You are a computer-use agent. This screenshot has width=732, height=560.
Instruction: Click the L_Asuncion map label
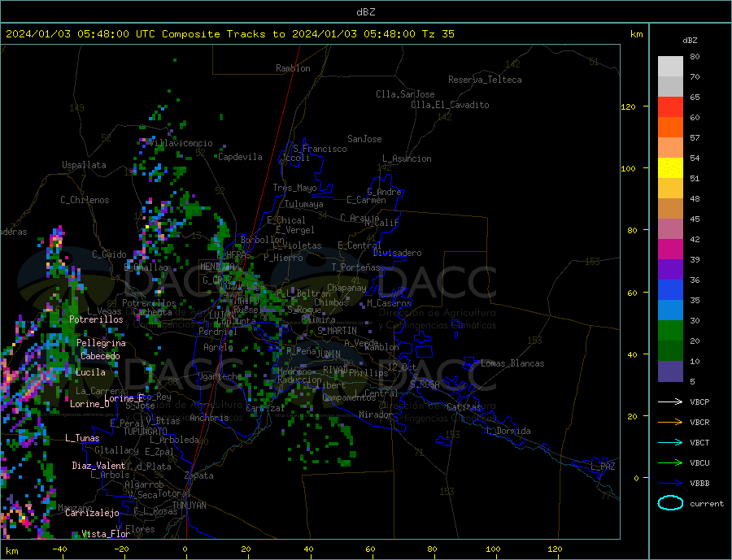point(407,158)
